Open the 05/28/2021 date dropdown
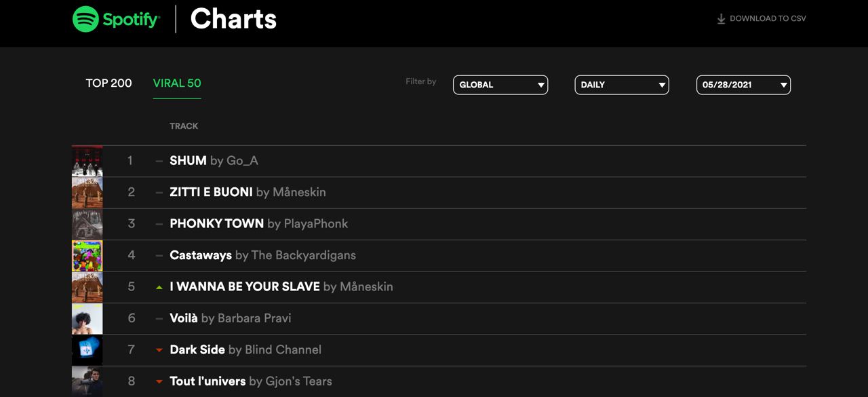This screenshot has width=868, height=397. point(743,85)
